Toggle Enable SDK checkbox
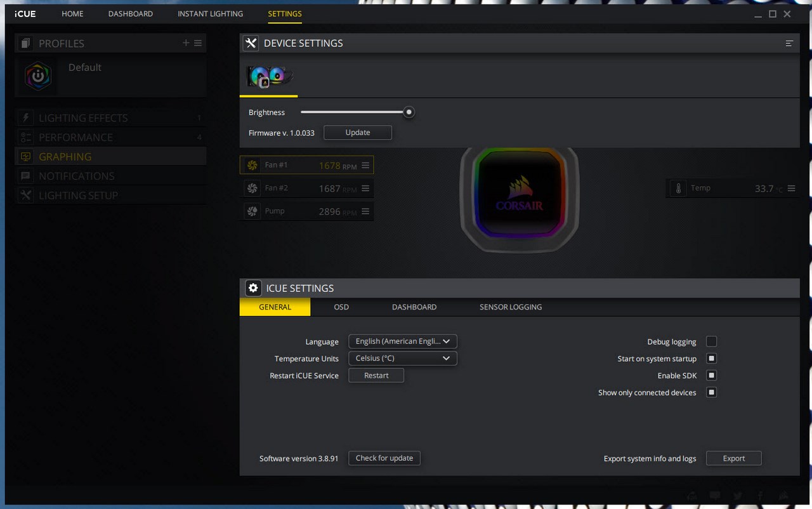812x509 pixels. pos(712,376)
